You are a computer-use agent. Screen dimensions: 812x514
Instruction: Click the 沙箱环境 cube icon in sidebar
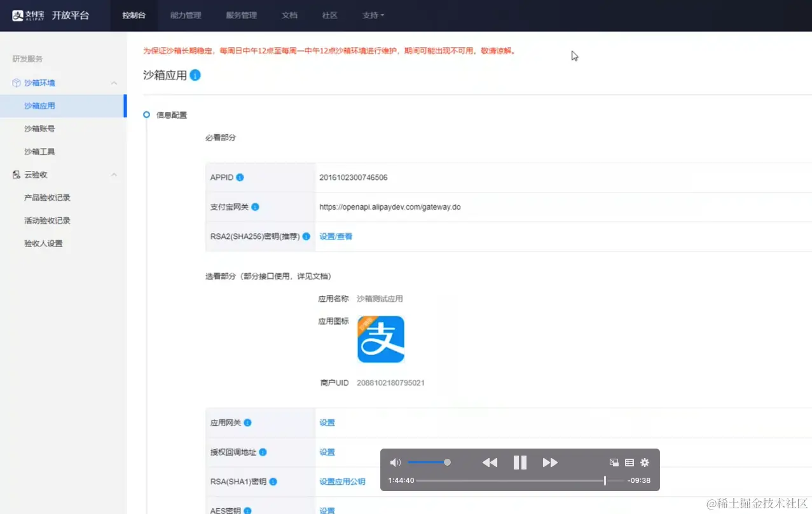pyautogui.click(x=17, y=83)
